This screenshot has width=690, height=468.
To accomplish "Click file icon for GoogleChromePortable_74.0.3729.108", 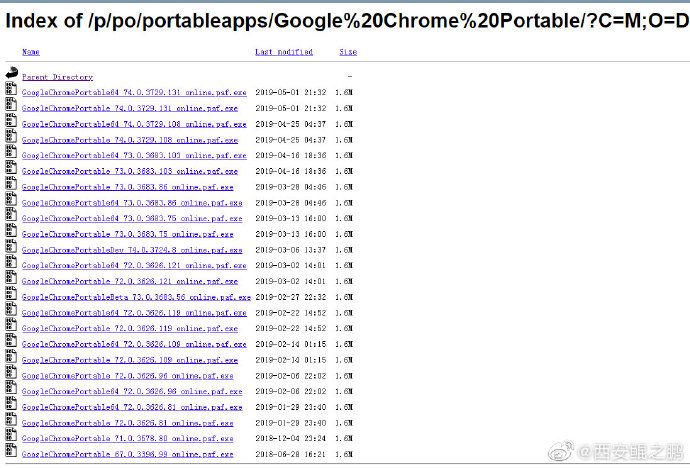I will coord(11,135).
